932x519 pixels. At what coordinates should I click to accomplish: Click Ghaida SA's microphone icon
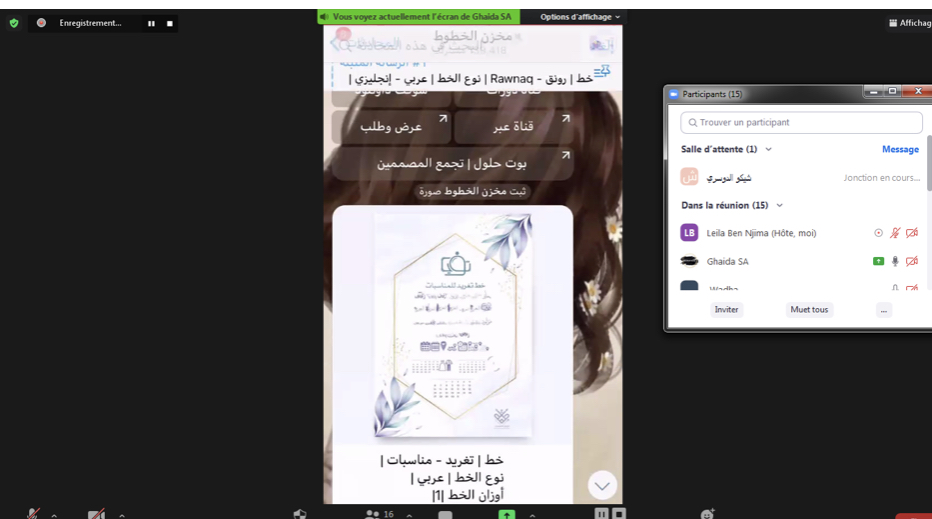point(895,261)
